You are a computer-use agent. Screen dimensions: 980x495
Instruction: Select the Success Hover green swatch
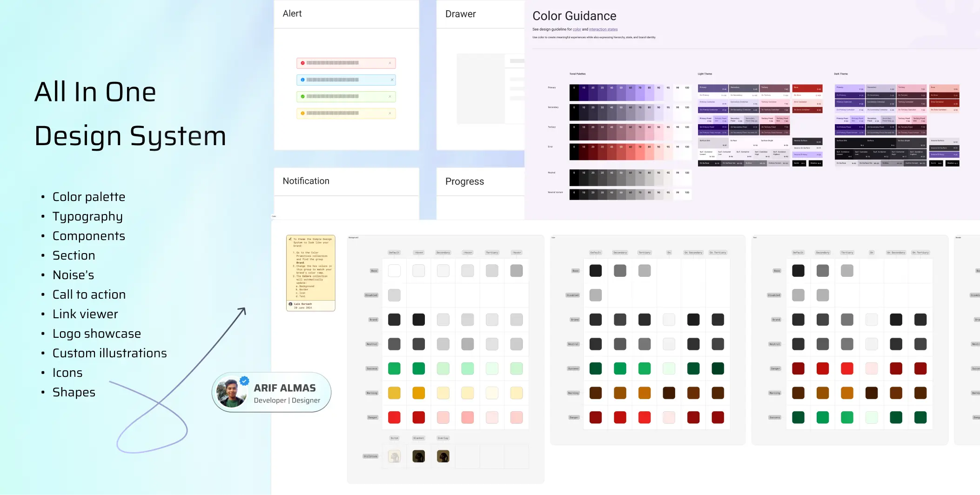(x=418, y=368)
